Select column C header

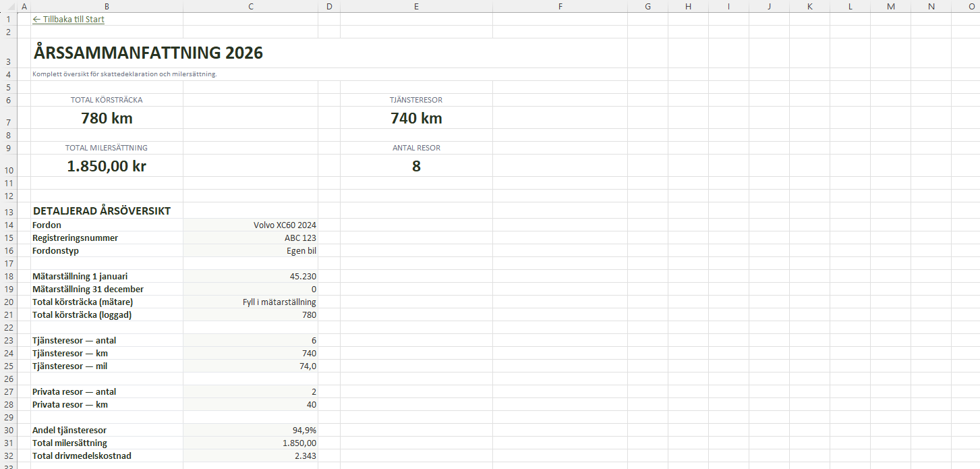[250, 6]
